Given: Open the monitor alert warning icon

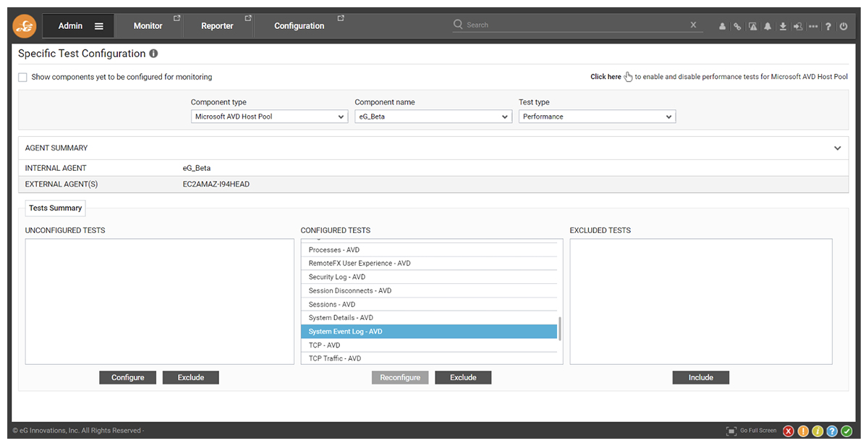Looking at the screenshot, I should point(752,26).
